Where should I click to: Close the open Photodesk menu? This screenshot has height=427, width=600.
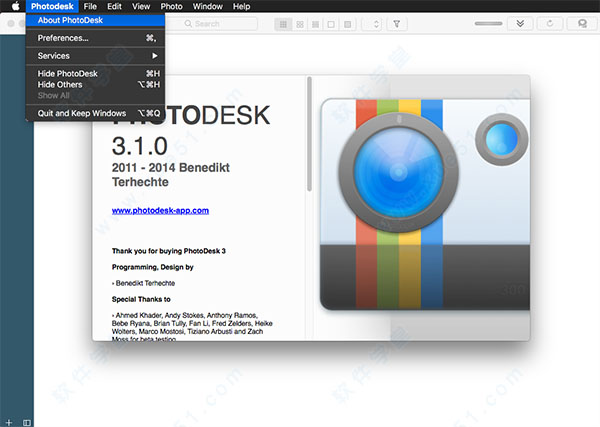[52, 6]
